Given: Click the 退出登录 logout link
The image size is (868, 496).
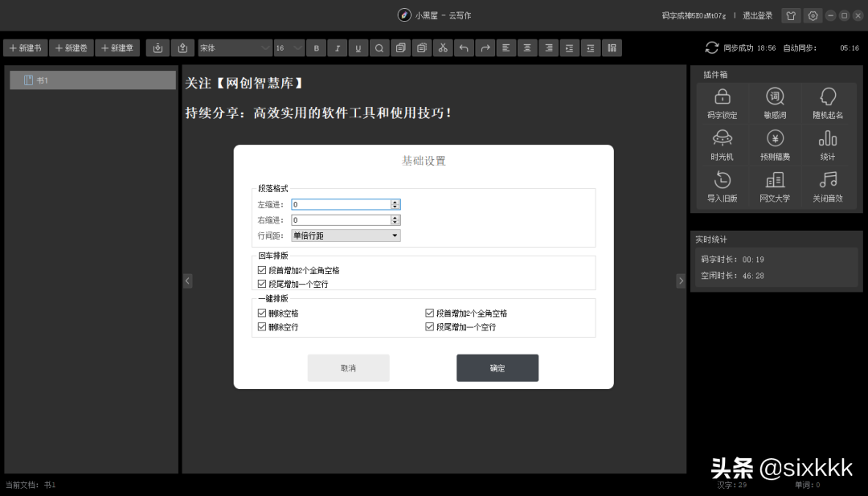Looking at the screenshot, I should coord(757,15).
